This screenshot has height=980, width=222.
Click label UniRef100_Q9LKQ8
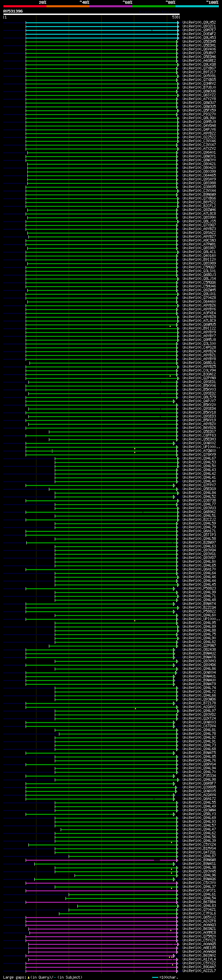199,64
